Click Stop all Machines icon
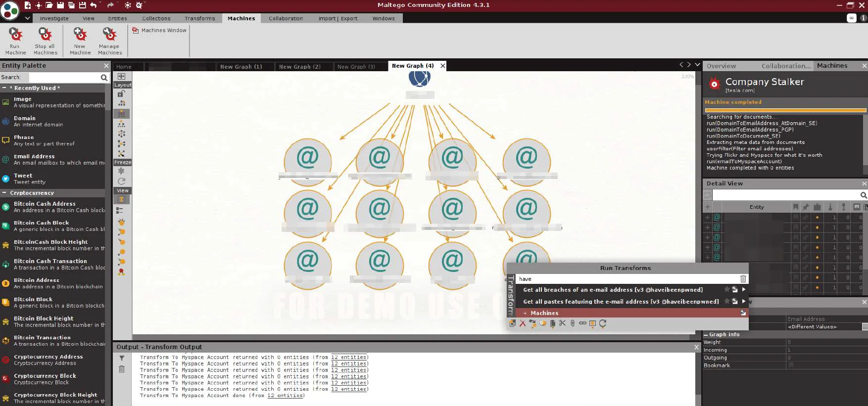The width and height of the screenshot is (868, 406). pyautogui.click(x=46, y=34)
